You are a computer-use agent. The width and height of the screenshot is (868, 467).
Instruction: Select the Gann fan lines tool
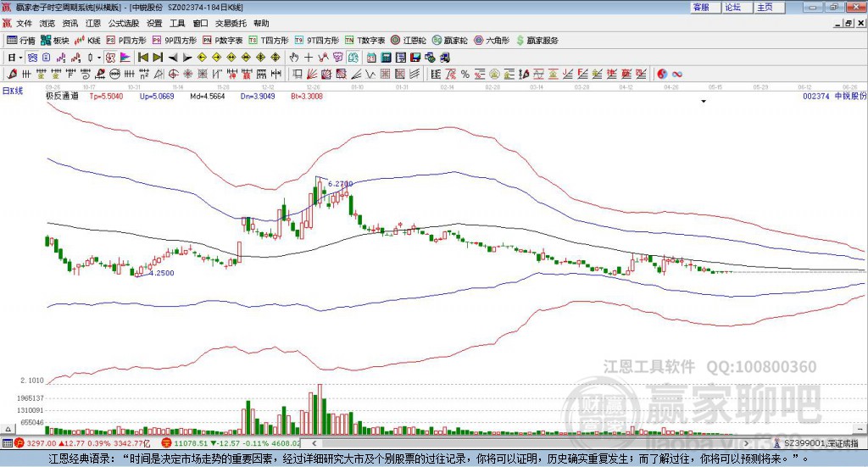[312, 74]
